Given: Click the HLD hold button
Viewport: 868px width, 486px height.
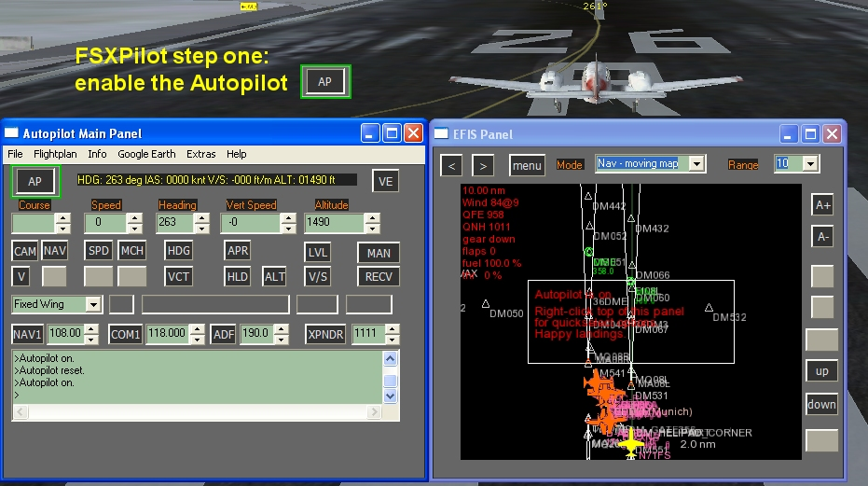Looking at the screenshot, I should point(238,276).
